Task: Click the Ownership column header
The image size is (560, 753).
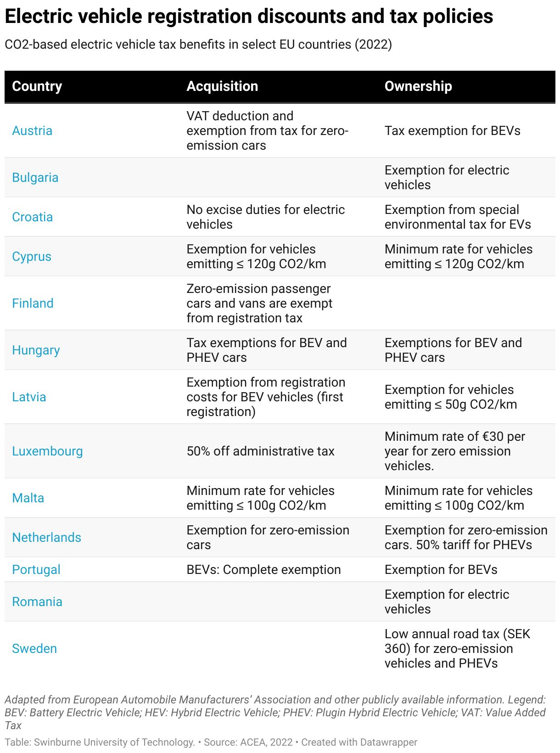Action: coord(418,86)
